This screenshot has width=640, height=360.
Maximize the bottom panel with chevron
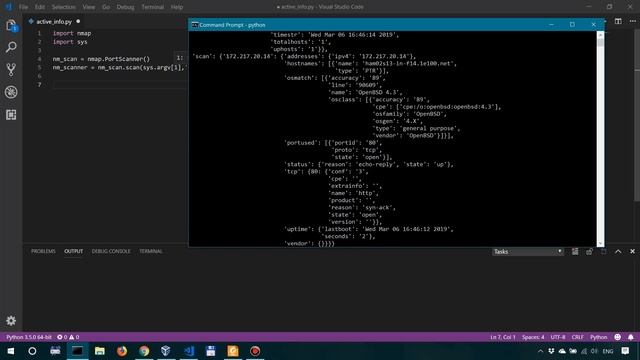click(618, 251)
